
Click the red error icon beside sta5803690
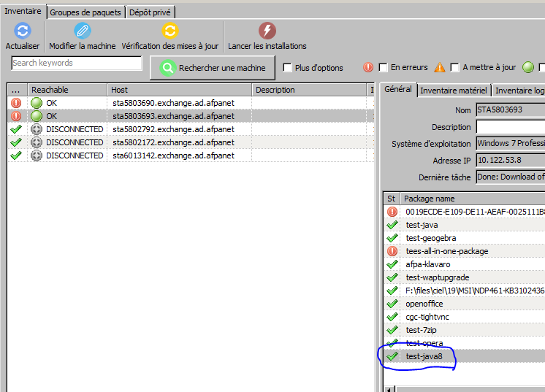click(16, 103)
